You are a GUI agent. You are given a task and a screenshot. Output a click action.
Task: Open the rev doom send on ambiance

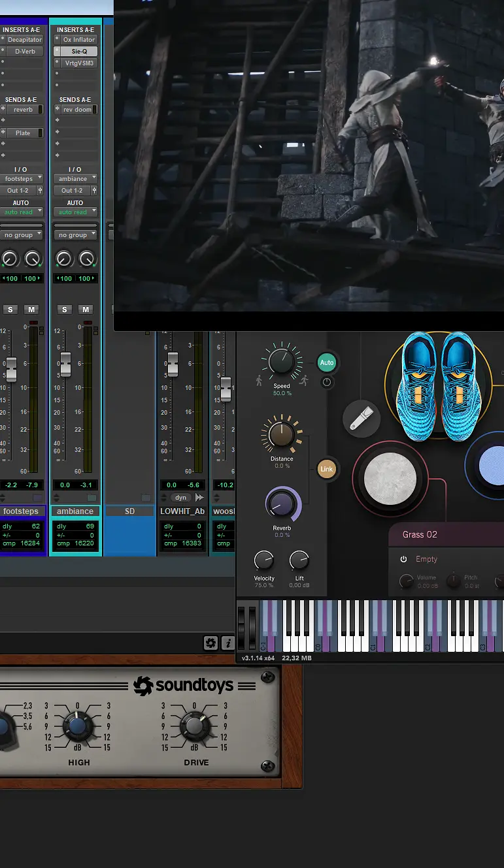[77, 110]
